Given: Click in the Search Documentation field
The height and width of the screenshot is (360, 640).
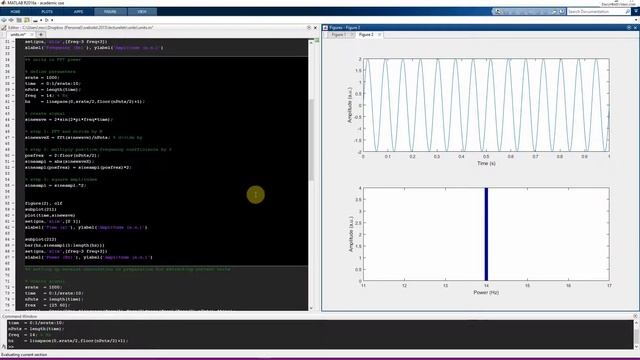Looking at the screenshot, I should click(x=596, y=11).
